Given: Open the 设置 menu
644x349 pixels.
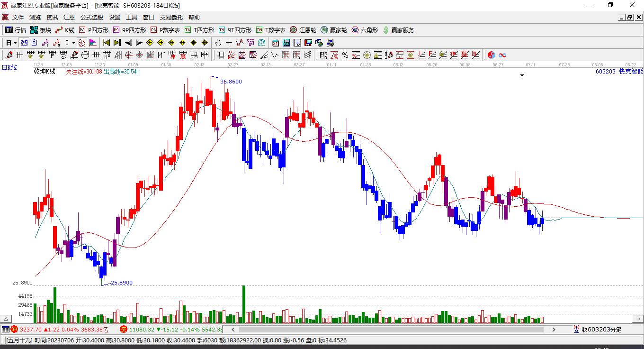Looking at the screenshot, I should (x=115, y=18).
